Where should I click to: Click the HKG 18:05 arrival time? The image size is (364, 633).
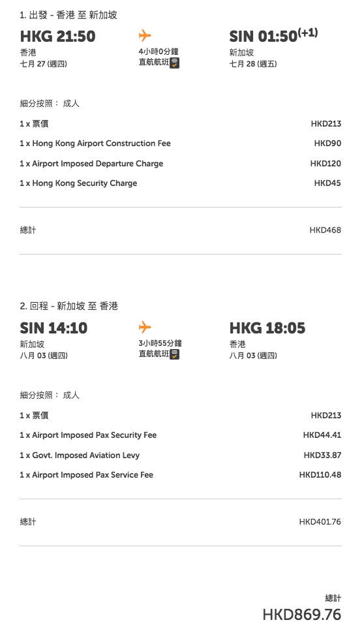pos(267,328)
